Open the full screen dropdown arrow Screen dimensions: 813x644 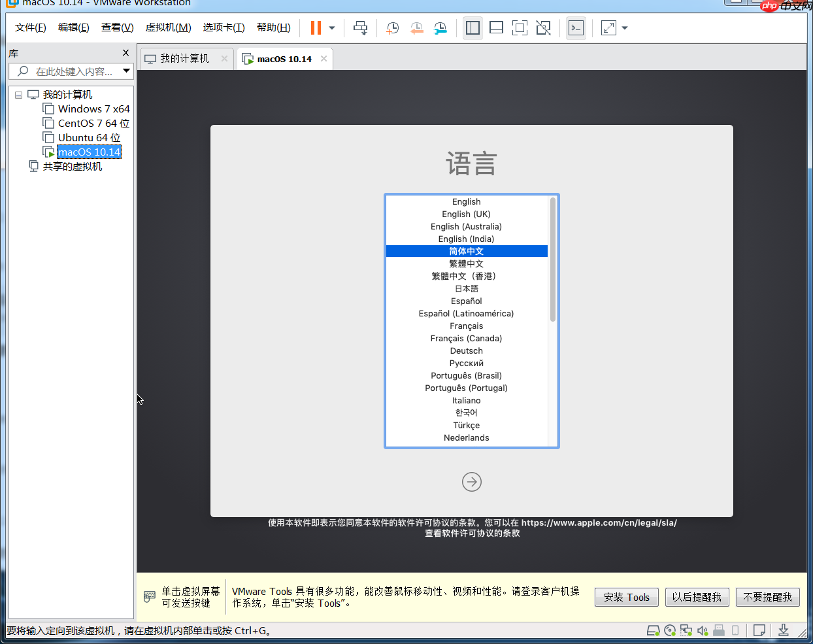(x=623, y=27)
